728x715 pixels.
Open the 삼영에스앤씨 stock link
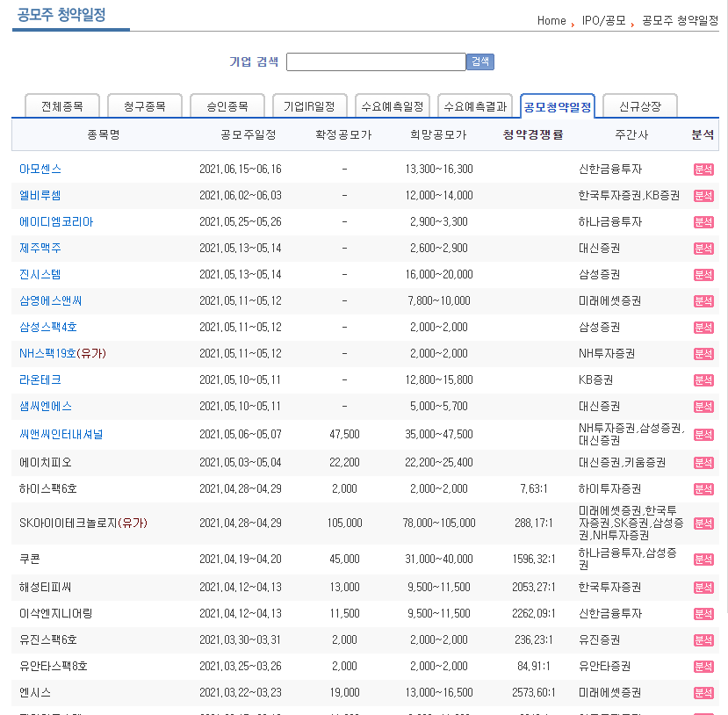tap(51, 301)
